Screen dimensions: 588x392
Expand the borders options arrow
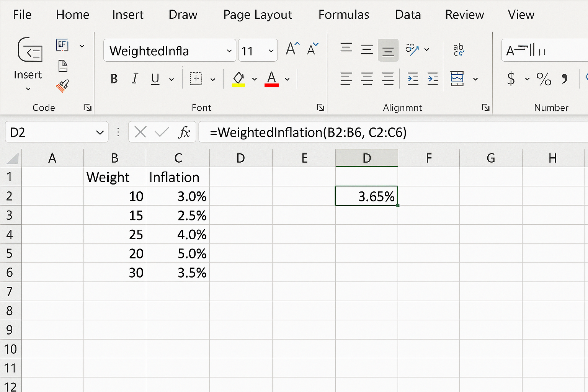tap(213, 79)
